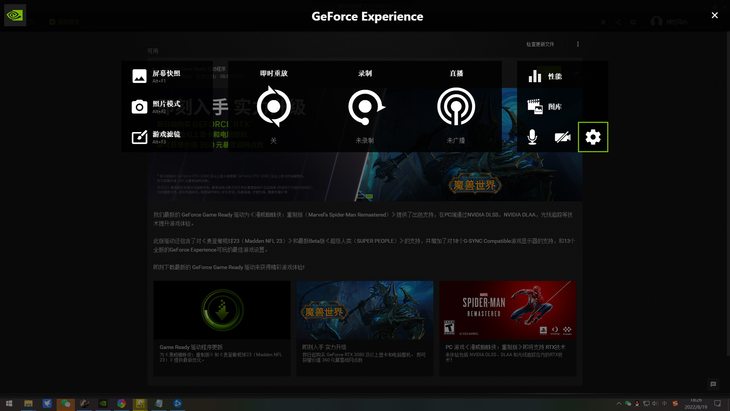The image size is (730, 411).
Task: Open the feedback icon at bottom-right
Action: coord(713,384)
